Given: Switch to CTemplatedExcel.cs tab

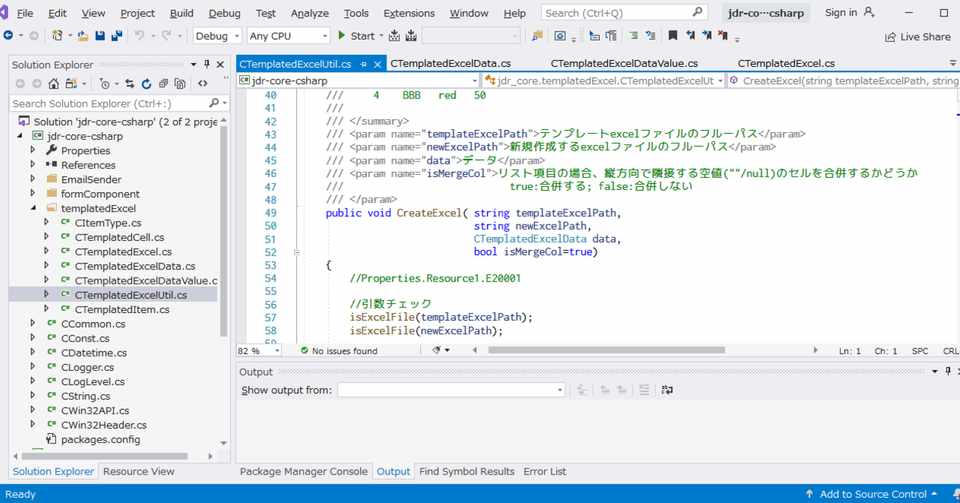Looking at the screenshot, I should tap(786, 64).
